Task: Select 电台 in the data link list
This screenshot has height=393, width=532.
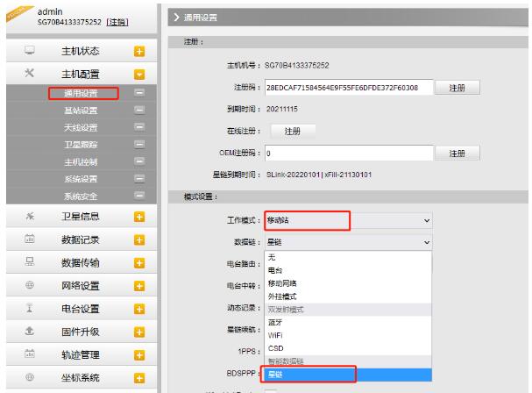Action: coord(348,270)
